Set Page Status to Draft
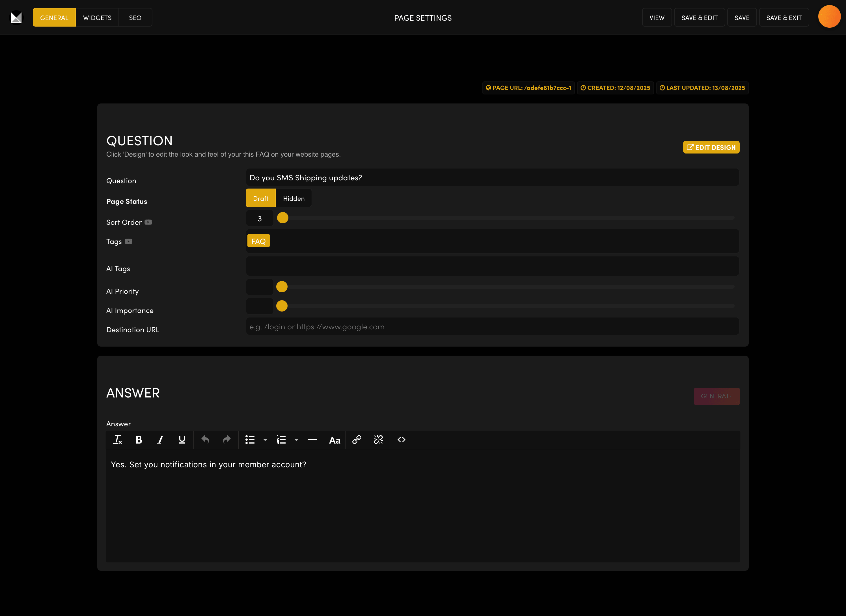The width and height of the screenshot is (846, 616). click(260, 198)
